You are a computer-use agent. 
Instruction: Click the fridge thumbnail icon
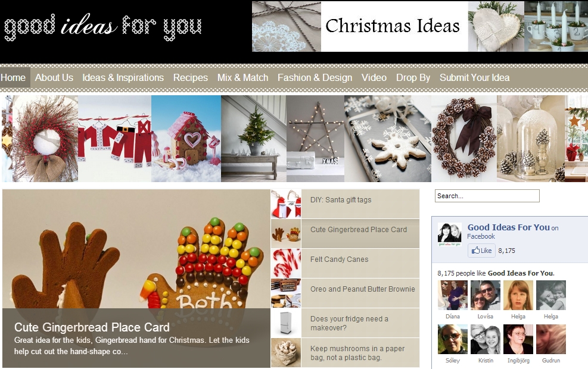[x=286, y=323]
